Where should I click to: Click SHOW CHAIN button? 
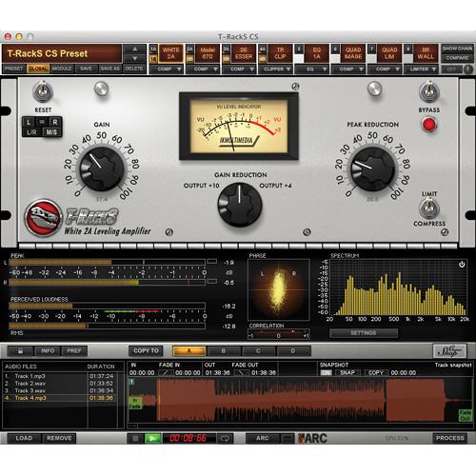457,49
